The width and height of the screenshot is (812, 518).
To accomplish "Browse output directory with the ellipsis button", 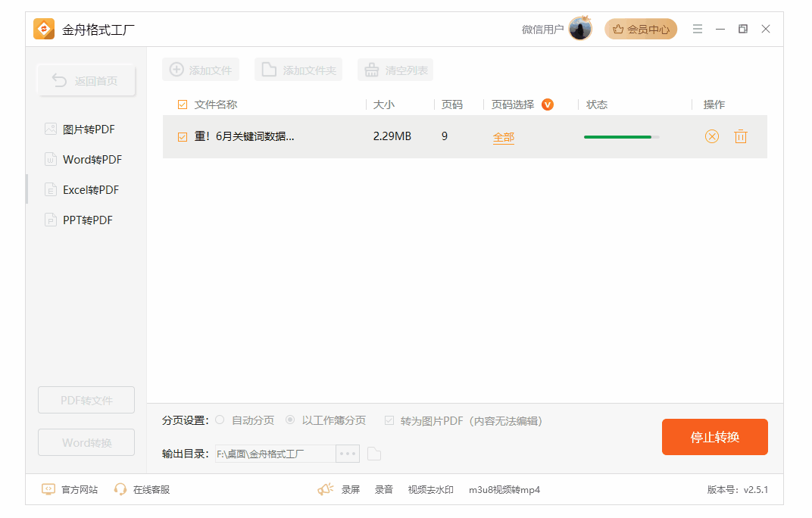I will click(x=348, y=454).
